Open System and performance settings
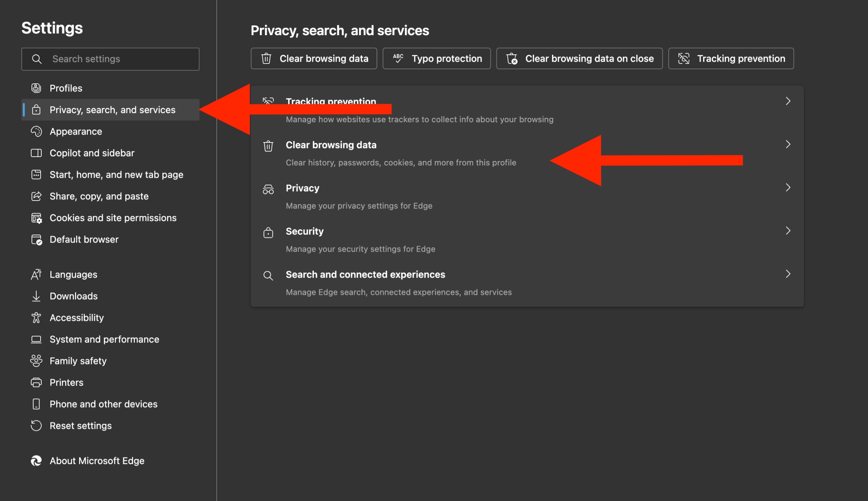Viewport: 868px width, 501px height. tap(110, 339)
